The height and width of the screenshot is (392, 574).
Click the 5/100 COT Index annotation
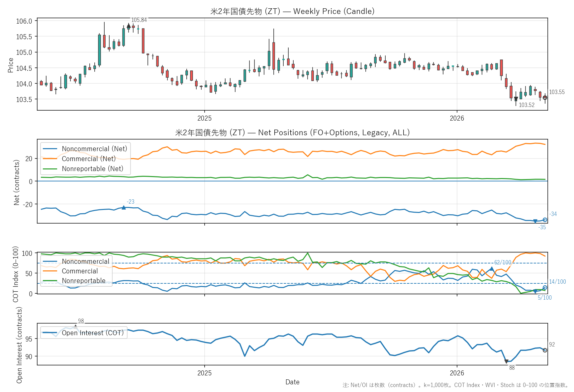coord(545,298)
